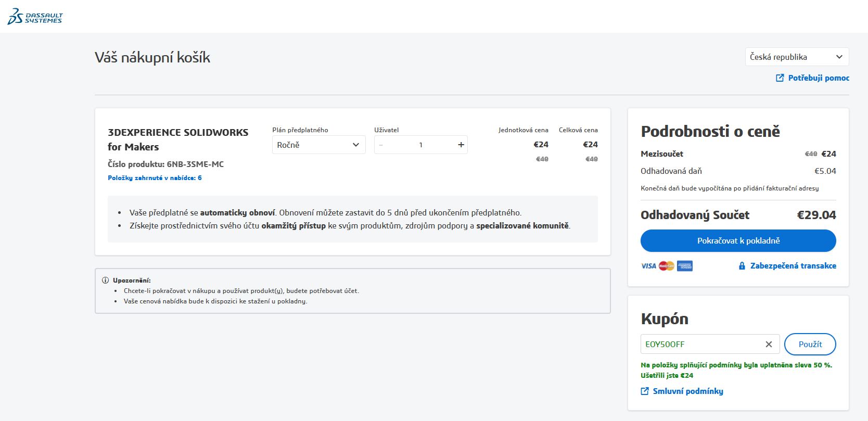Decrease user quantity with minus button

point(381,145)
